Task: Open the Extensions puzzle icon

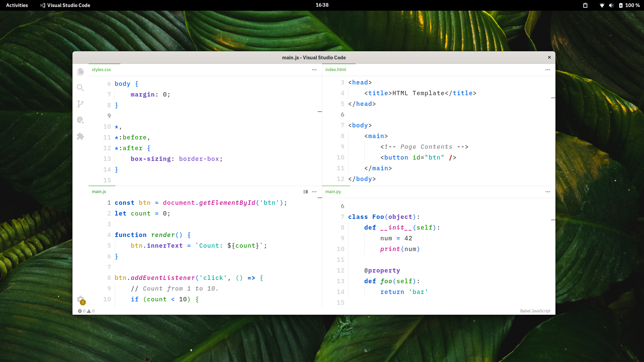Action: (x=80, y=136)
